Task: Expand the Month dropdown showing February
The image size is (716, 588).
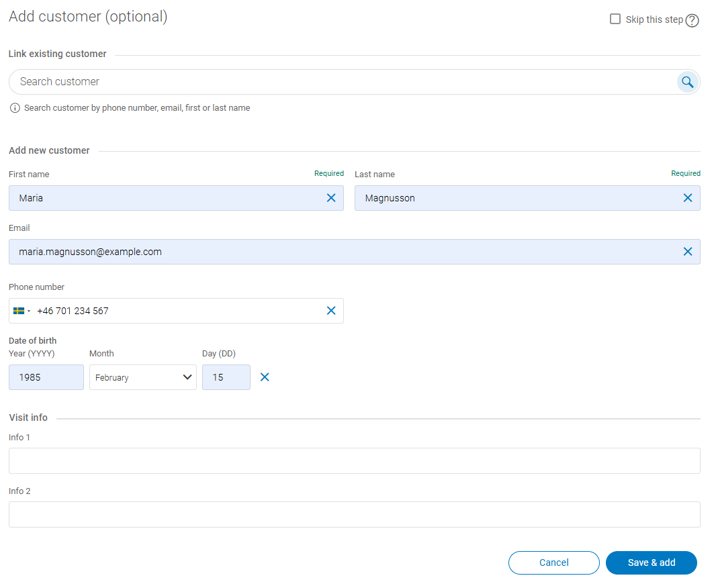Action: [143, 377]
